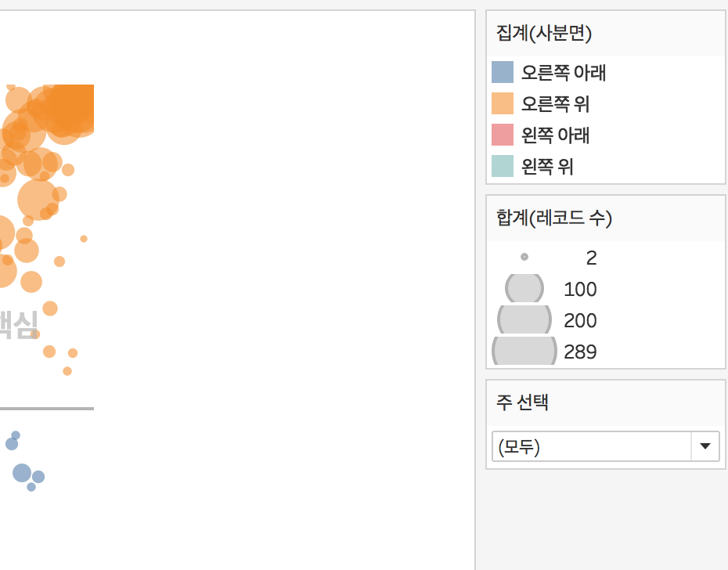Viewport: 728px width, 570px height.
Task: Select the teal 왼쪽 위 legend swatch
Action: click(x=503, y=166)
